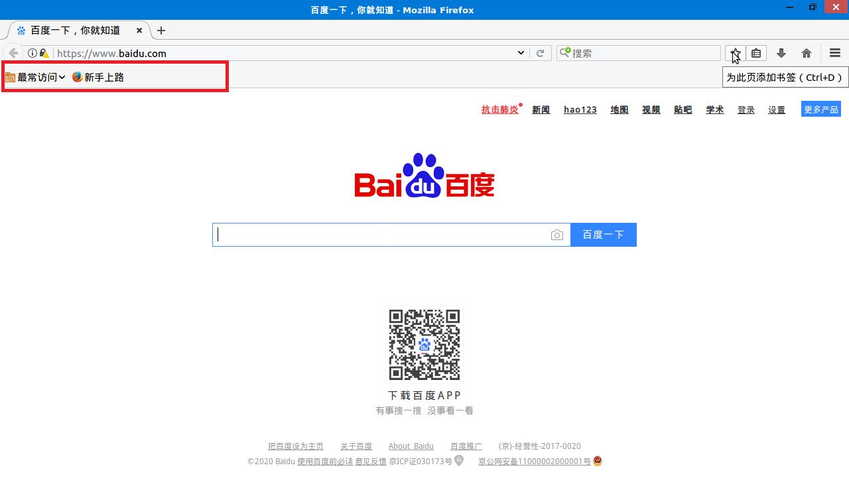Click the 百度一下 search button
The height and width of the screenshot is (504, 849).
[x=604, y=235]
